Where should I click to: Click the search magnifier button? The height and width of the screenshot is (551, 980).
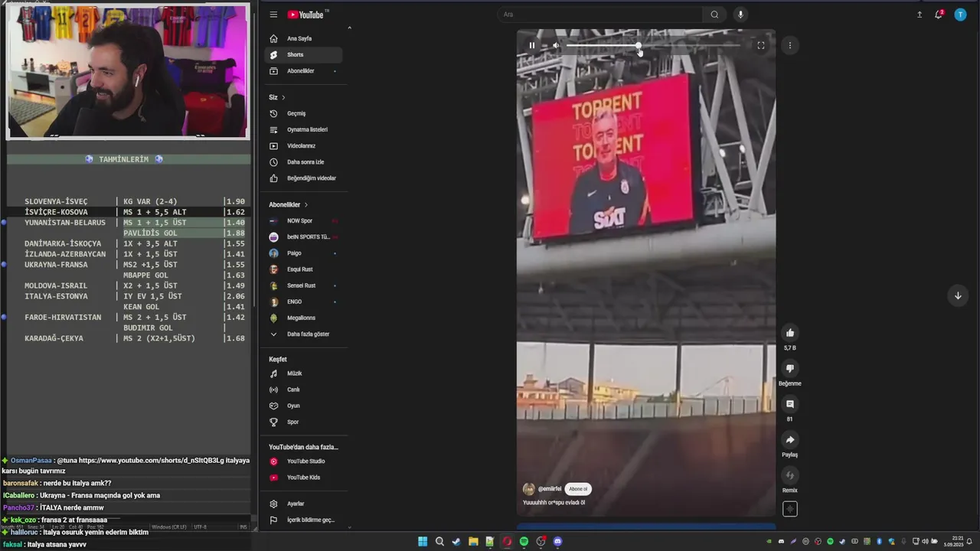(x=714, y=15)
